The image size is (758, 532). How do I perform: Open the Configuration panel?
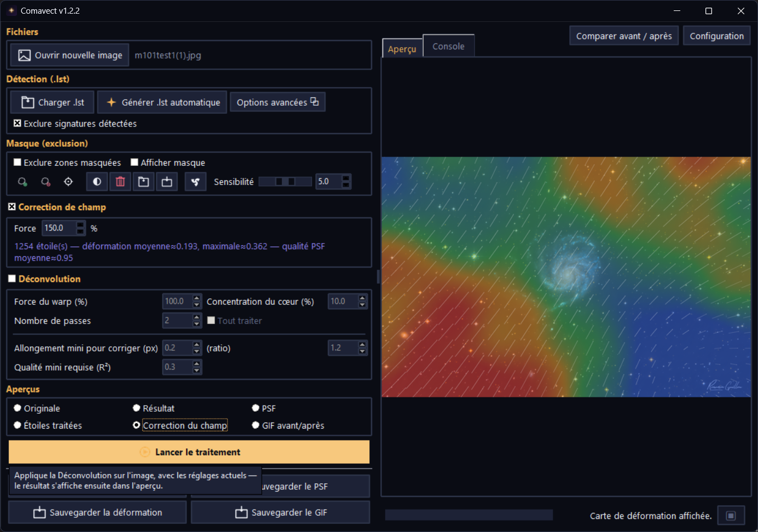point(716,36)
